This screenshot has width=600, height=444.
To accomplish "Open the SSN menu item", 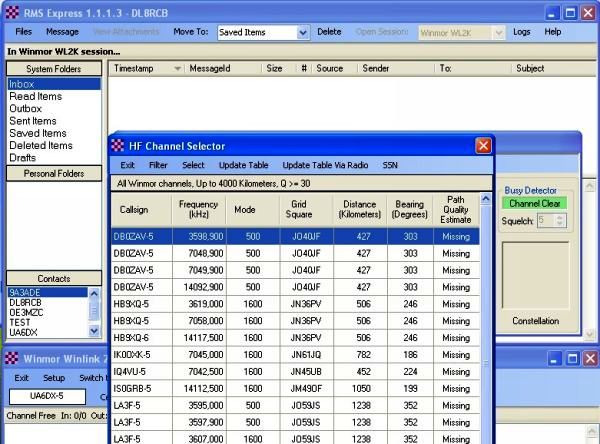I will tap(390, 165).
